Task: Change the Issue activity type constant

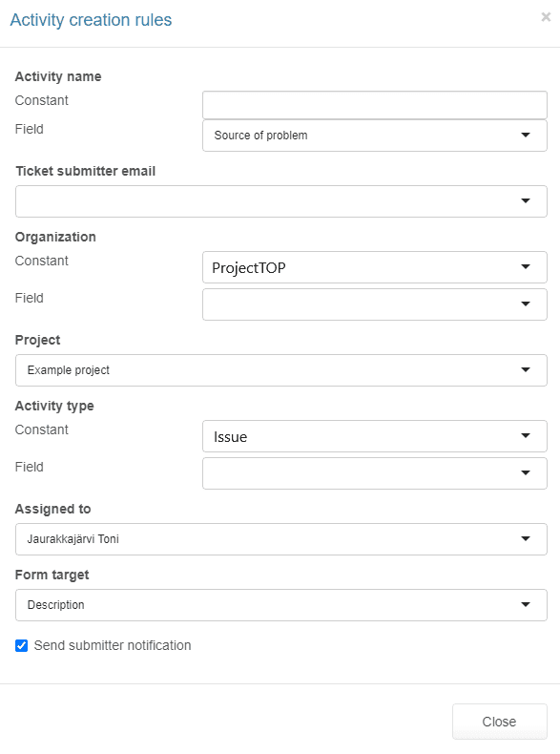Action: 375,436
